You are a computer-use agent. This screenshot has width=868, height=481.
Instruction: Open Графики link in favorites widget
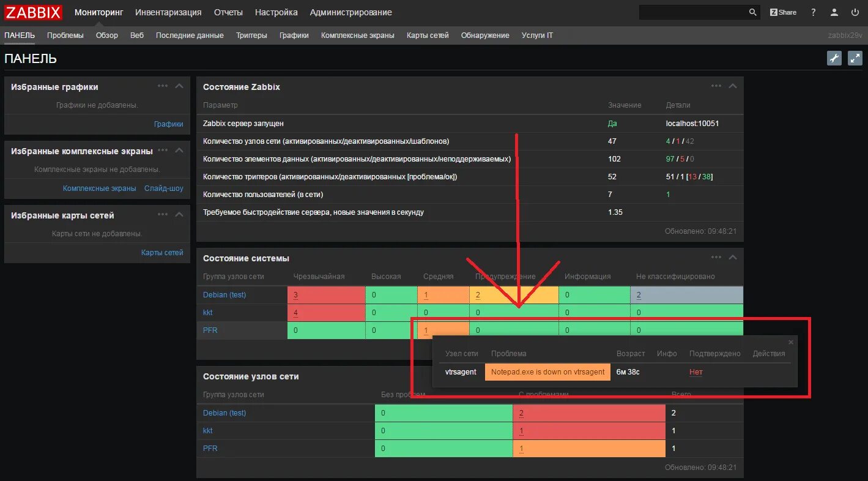coord(169,124)
